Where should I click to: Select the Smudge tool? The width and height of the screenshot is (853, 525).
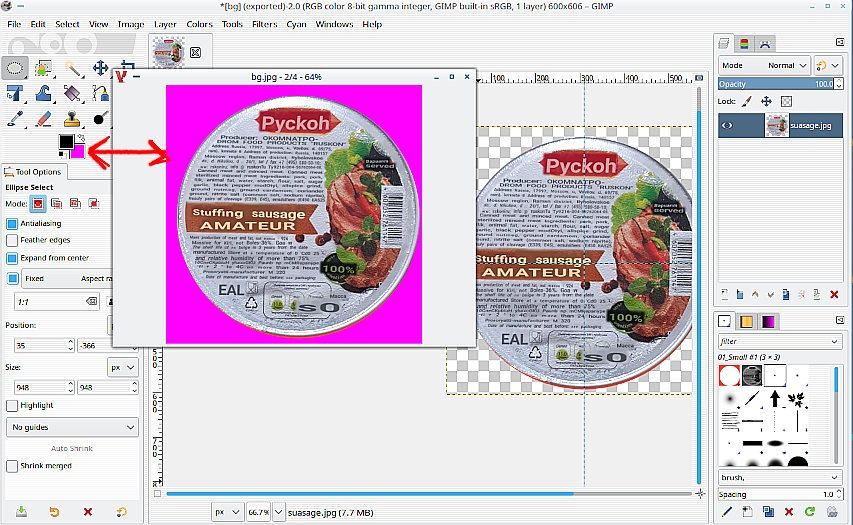(101, 119)
